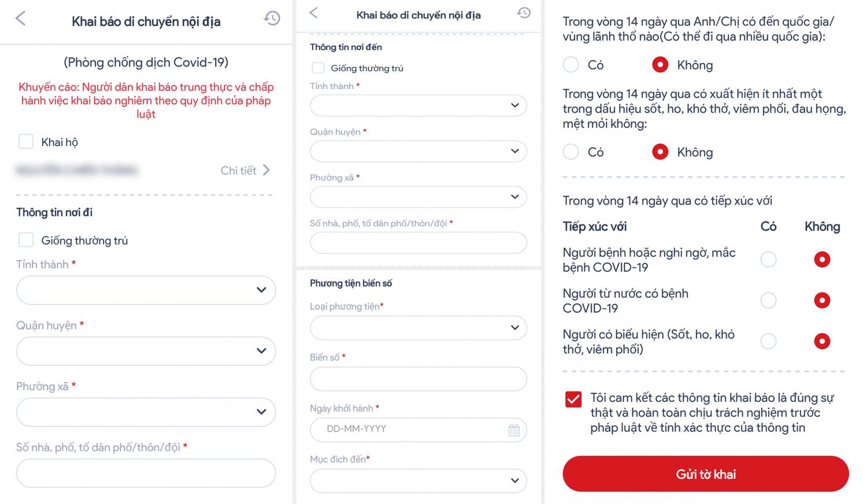This screenshot has width=867, height=504.
Task: Select Có for fever and cough symptoms question
Action: click(571, 152)
